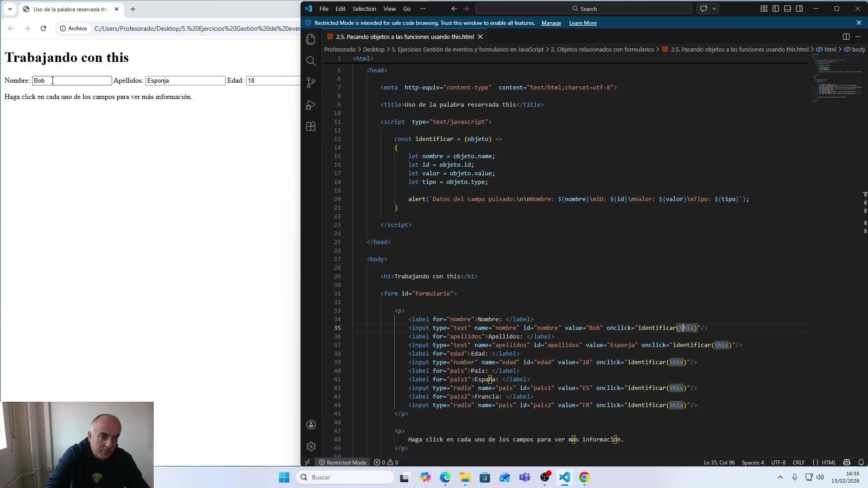Open notifications bell in status bar
The width and height of the screenshot is (868, 488).
point(861,462)
